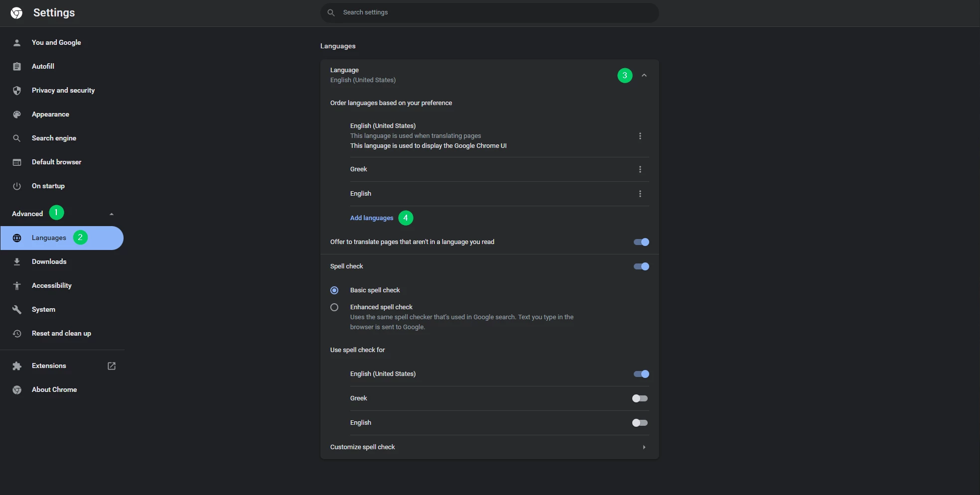The height and width of the screenshot is (495, 980).
Task: Click the Use spell check for label
Action: (x=357, y=350)
